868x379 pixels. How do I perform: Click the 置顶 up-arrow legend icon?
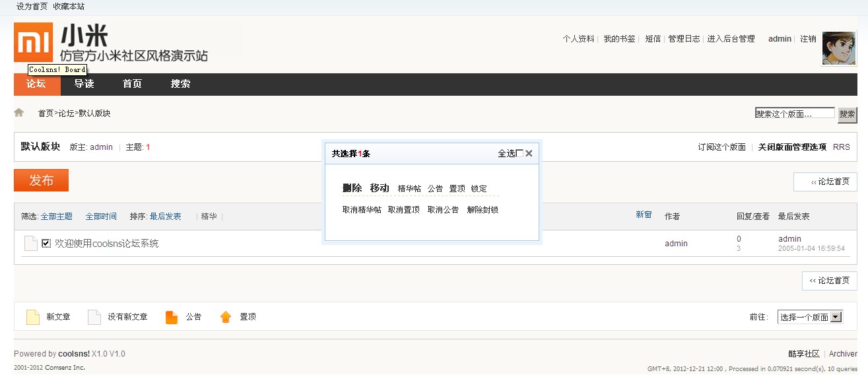pyautogui.click(x=226, y=317)
